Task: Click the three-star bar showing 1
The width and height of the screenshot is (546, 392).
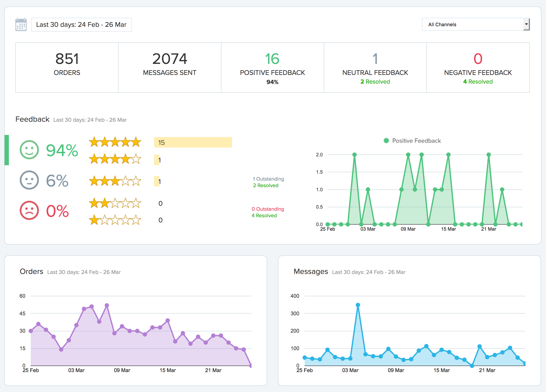Action: click(x=157, y=181)
